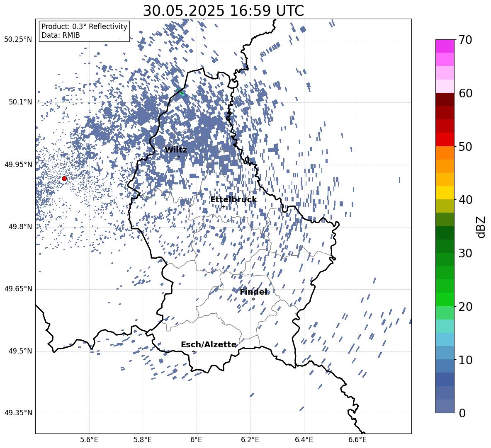Click the 60 dBZ colorbar tick label
This screenshot has height=448, width=491.
tap(465, 93)
